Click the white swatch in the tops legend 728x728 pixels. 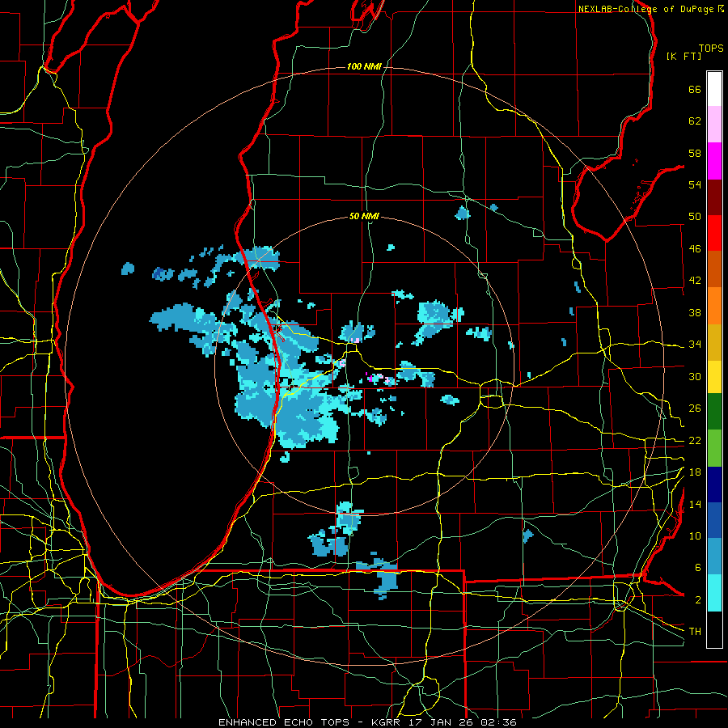(714, 89)
